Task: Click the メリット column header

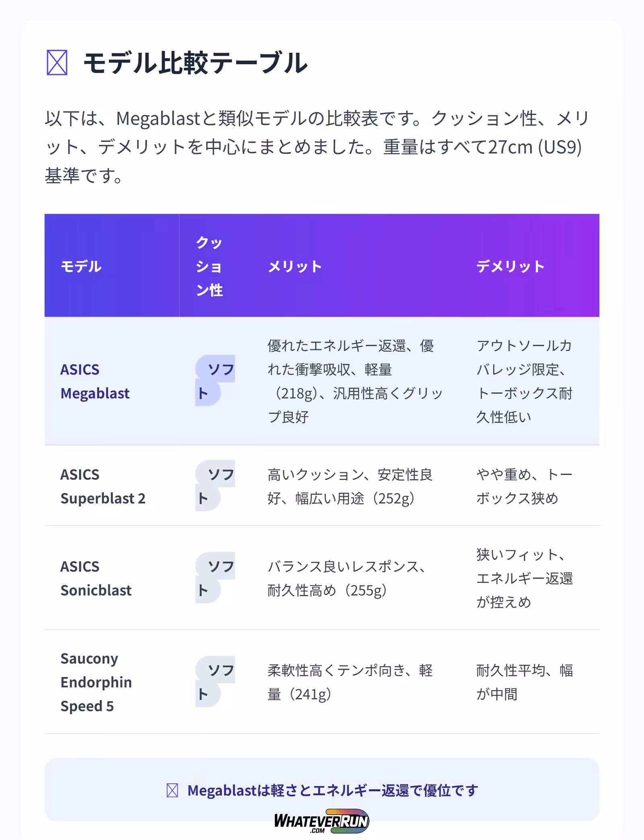Action: 295,266
